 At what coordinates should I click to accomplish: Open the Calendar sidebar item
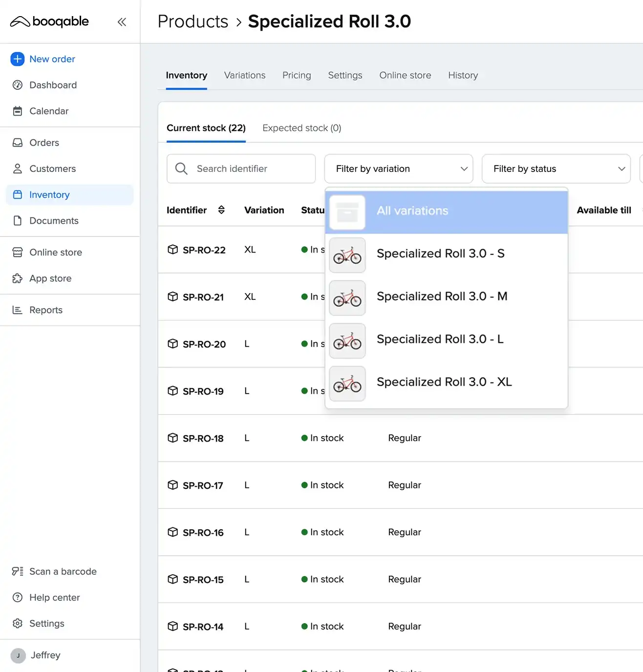point(49,111)
